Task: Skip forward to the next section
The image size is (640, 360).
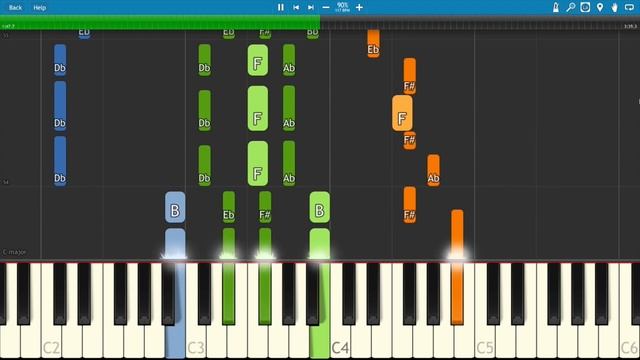Action: point(311,7)
